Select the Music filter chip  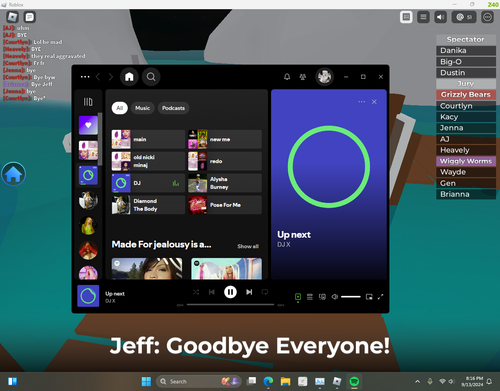(143, 108)
